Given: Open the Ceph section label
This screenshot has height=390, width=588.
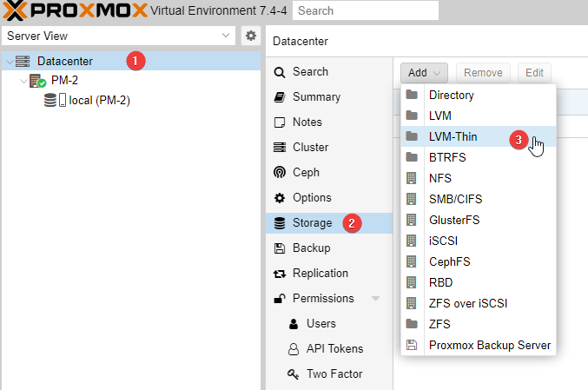Looking at the screenshot, I should (306, 173).
